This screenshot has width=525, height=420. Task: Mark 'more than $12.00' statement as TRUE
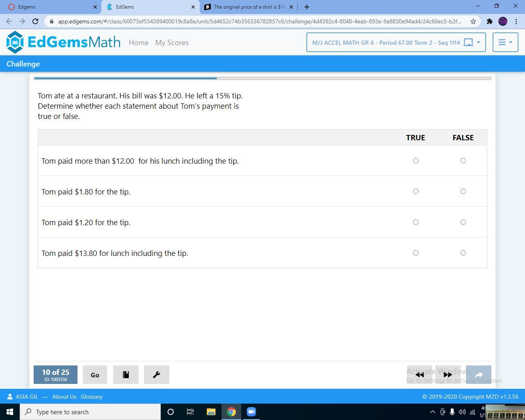[415, 161]
